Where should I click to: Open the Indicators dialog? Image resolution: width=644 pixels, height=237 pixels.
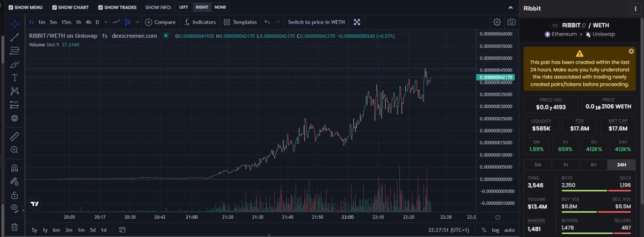pyautogui.click(x=200, y=22)
